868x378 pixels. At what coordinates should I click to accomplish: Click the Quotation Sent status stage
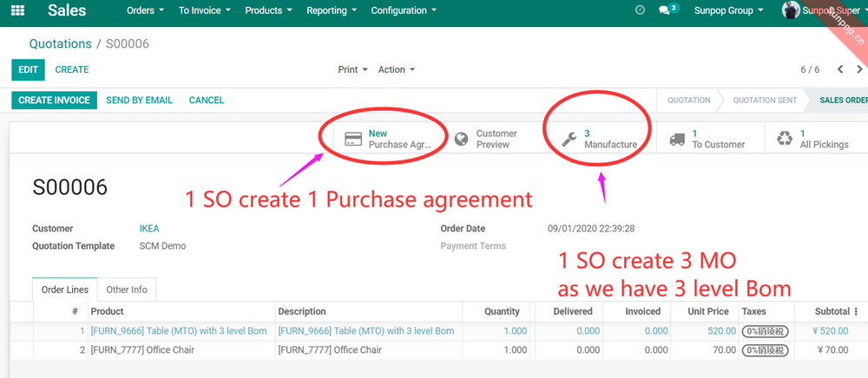click(765, 100)
